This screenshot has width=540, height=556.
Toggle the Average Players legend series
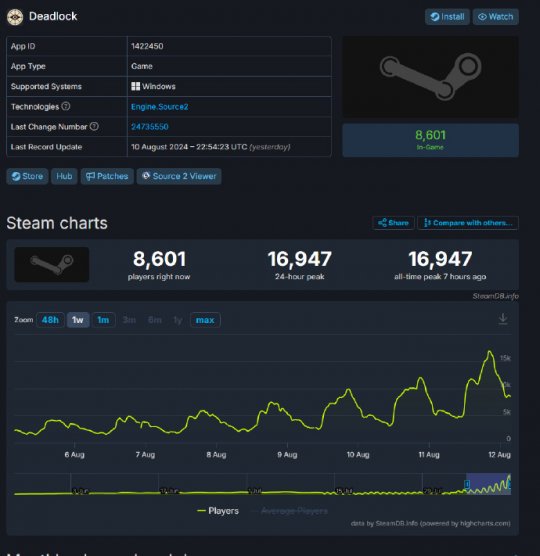point(289,511)
